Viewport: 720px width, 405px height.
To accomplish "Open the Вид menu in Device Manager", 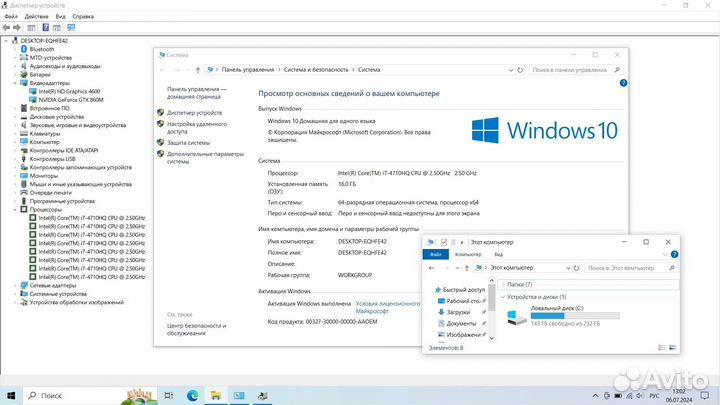I will (60, 17).
